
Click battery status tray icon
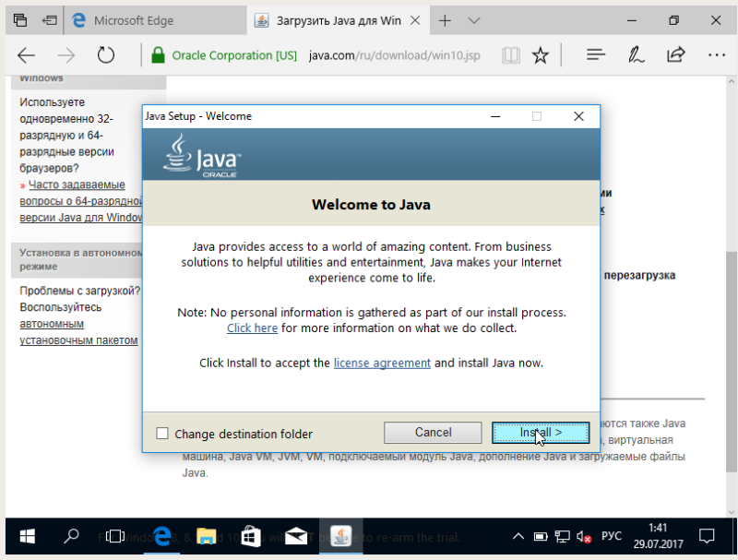(x=541, y=536)
